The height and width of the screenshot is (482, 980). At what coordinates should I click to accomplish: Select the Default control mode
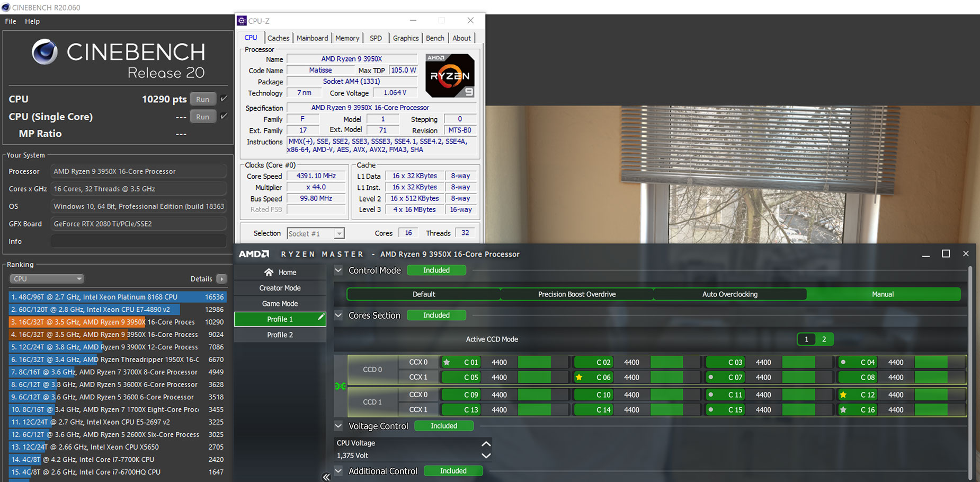(x=424, y=294)
